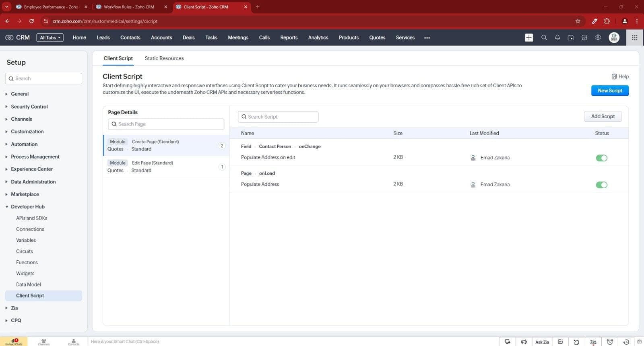Click the Search Page field
Screen dimensions: 644x346
coord(166,124)
